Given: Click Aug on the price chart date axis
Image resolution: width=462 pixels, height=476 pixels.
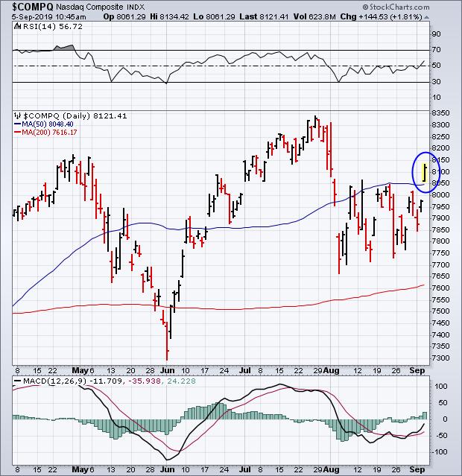Looking at the screenshot, I should 331,371.
